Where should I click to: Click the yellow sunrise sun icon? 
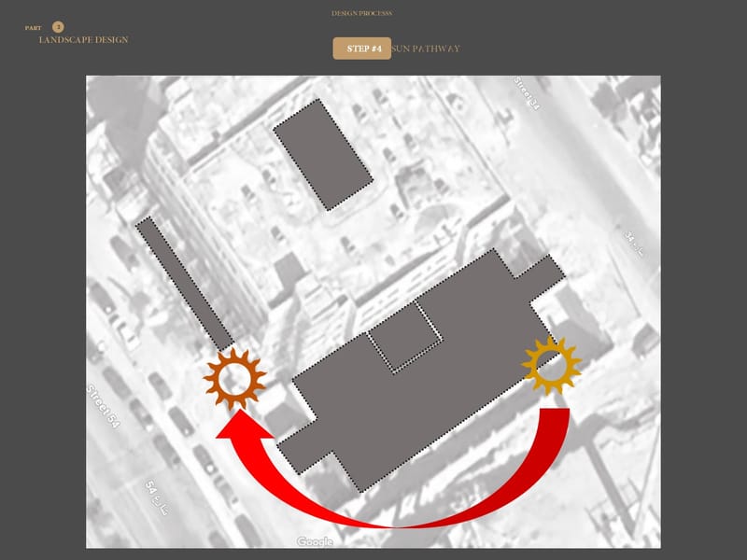pyautogui.click(x=552, y=363)
